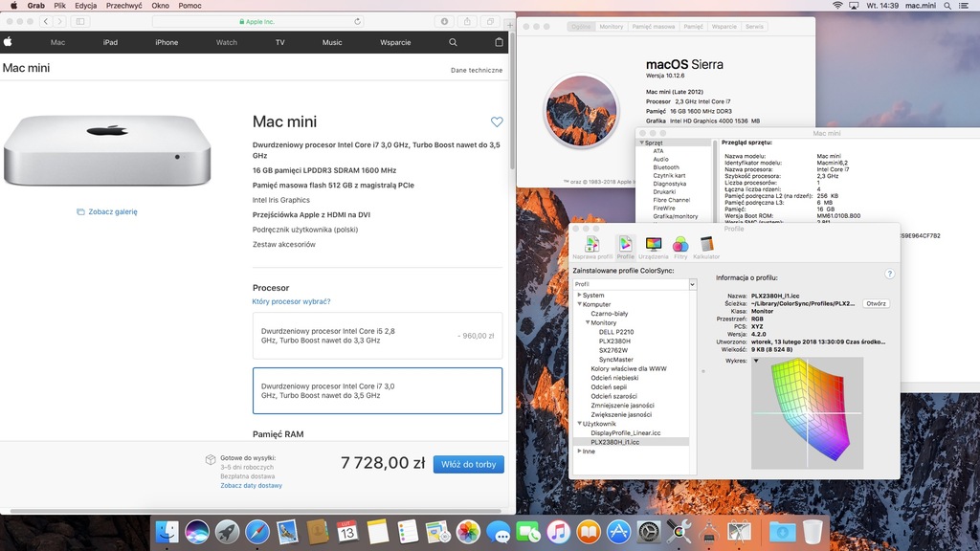Collapse the Komputer group in ColorSync profiles
Image resolution: width=980 pixels, height=551 pixels.
tap(579, 304)
